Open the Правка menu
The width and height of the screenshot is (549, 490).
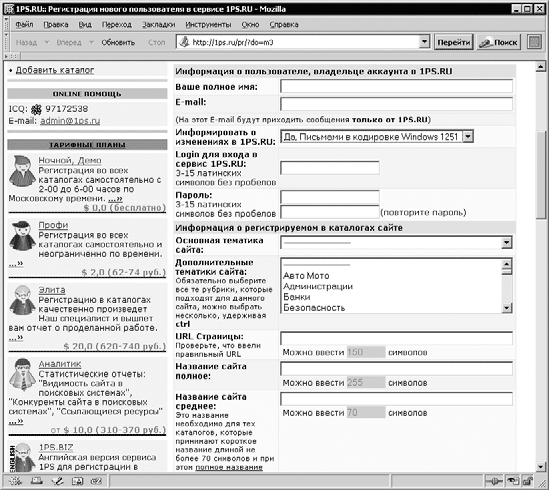56,25
